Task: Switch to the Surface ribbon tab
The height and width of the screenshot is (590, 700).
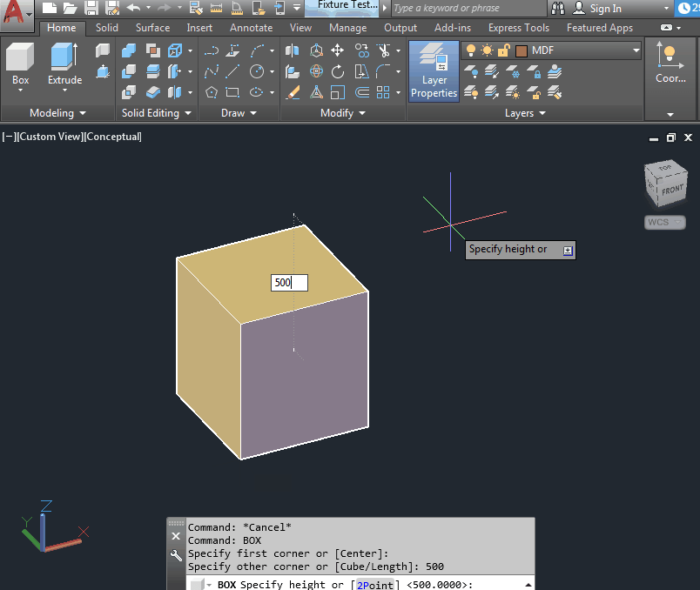Action: coord(152,28)
